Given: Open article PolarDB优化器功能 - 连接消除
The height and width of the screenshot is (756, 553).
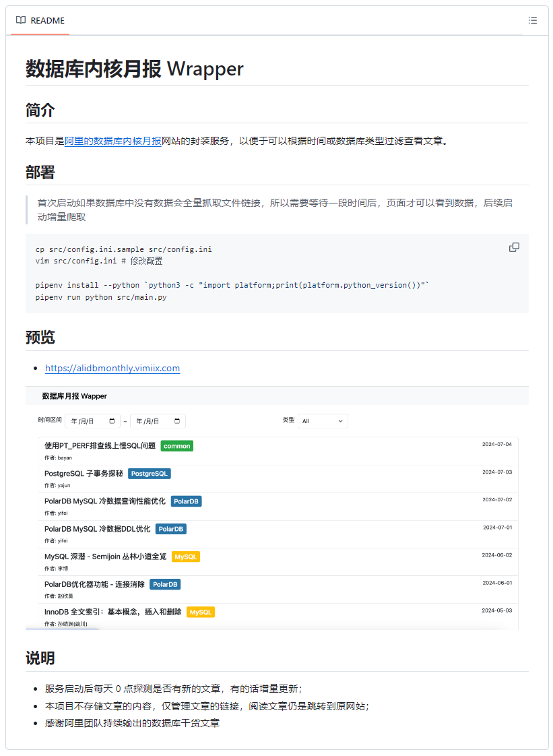Looking at the screenshot, I should 94,584.
